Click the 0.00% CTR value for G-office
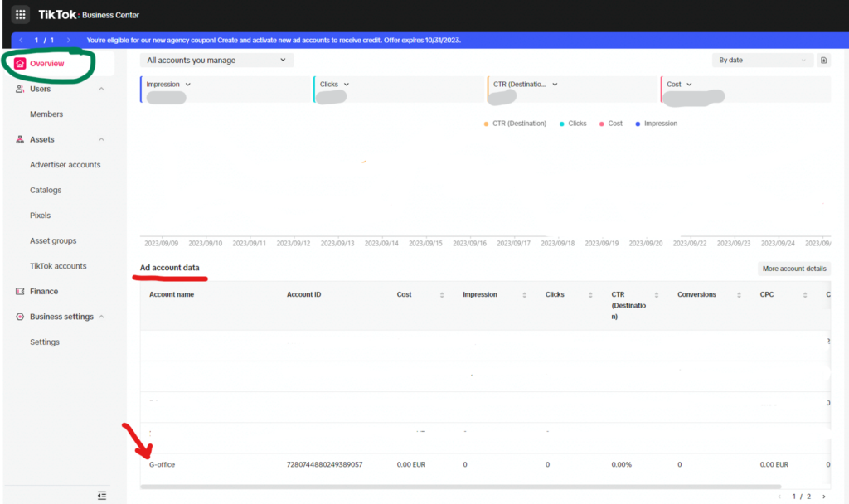The height and width of the screenshot is (504, 849). pyautogui.click(x=622, y=464)
